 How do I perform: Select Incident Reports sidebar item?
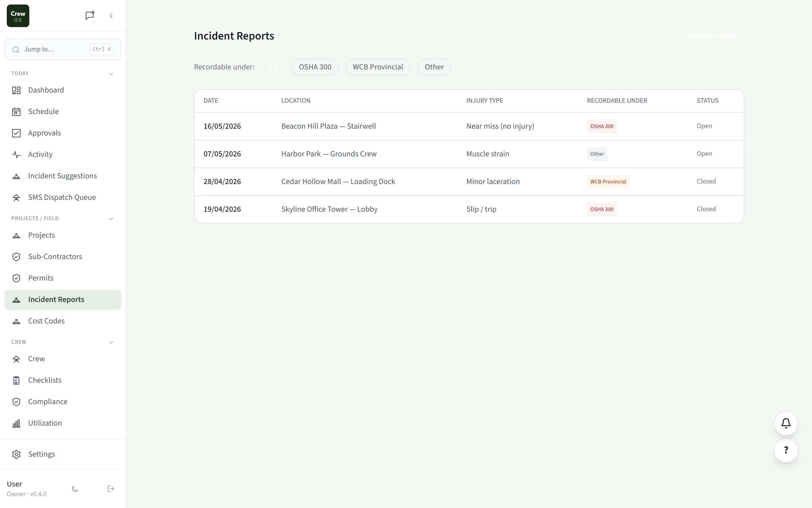63,300
